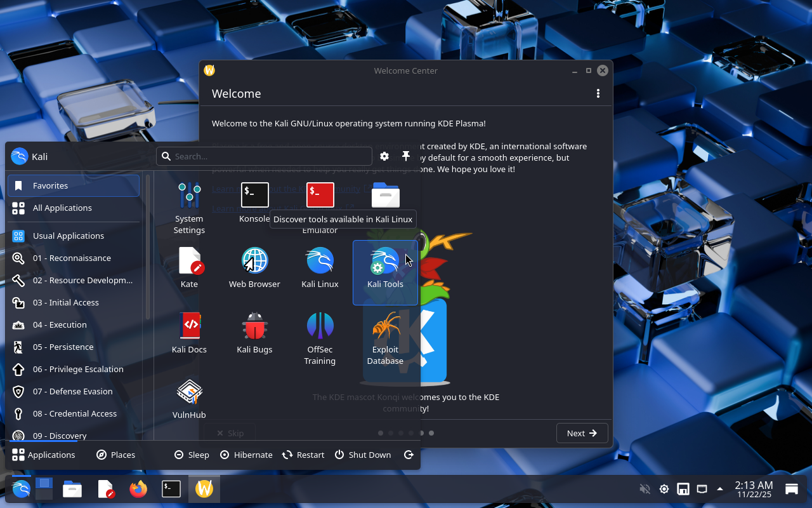The image size is (812, 508).
Task: Select the All Applications category
Action: pos(62,208)
